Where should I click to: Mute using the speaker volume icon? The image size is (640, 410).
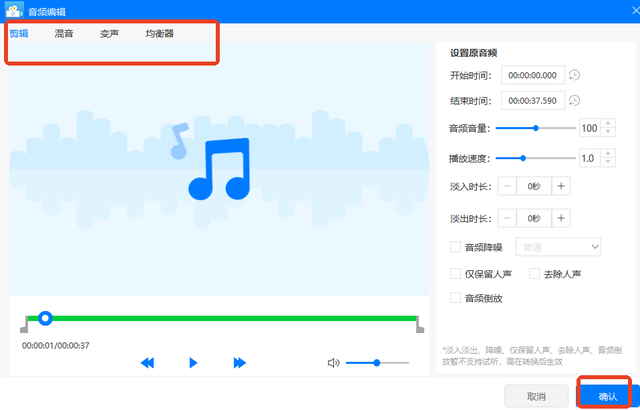[333, 363]
